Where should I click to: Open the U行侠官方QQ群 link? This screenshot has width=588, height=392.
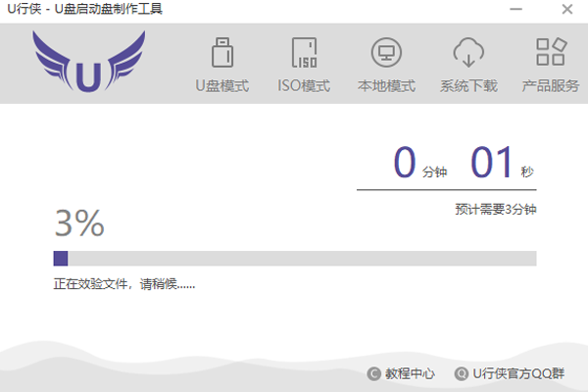pos(518,373)
